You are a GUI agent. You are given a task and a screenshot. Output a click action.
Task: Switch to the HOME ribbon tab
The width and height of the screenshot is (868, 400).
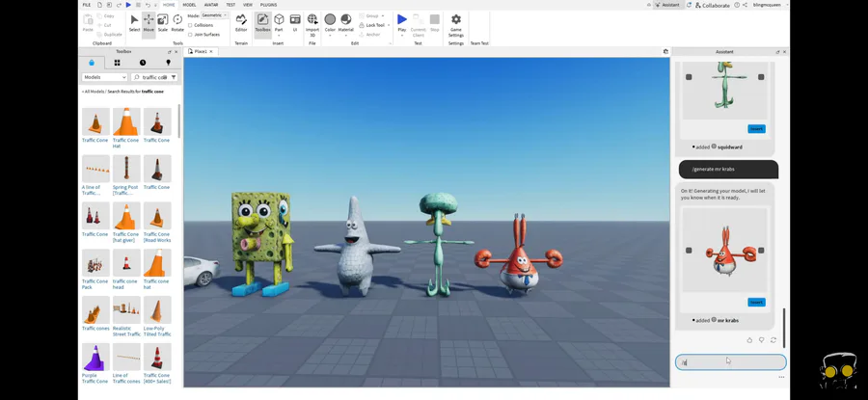click(169, 5)
